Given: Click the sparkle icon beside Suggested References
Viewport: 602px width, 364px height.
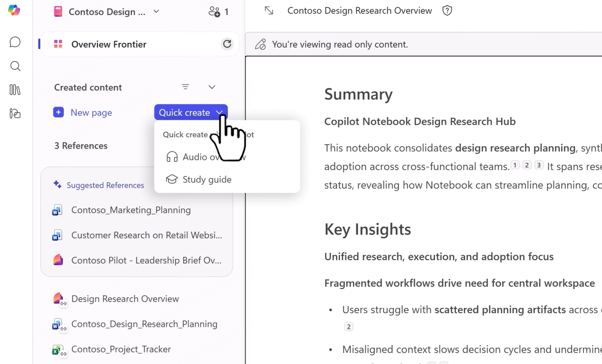Looking at the screenshot, I should point(58,185).
